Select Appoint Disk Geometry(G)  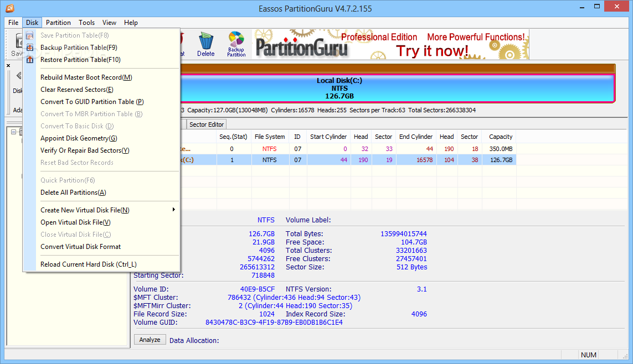coord(79,138)
